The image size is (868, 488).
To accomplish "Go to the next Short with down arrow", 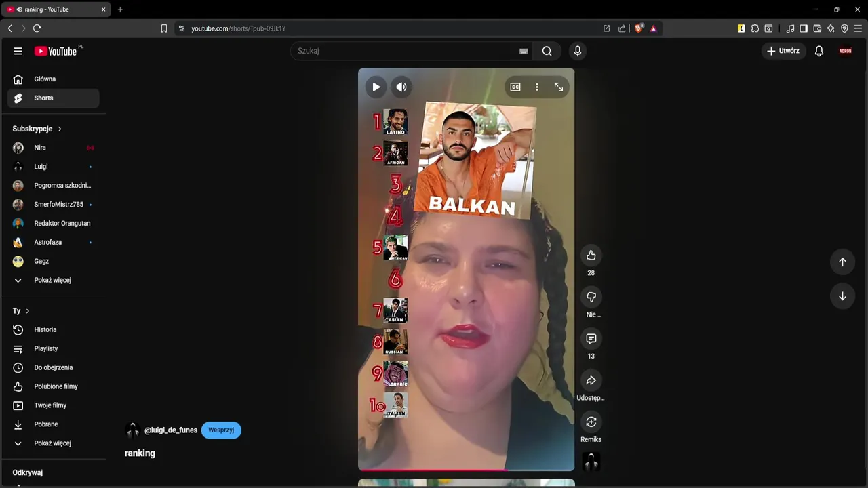I will [x=842, y=296].
